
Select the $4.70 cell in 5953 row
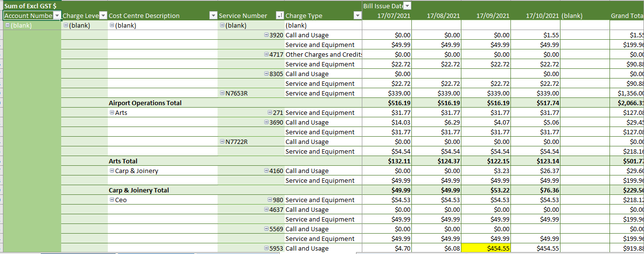point(387,248)
